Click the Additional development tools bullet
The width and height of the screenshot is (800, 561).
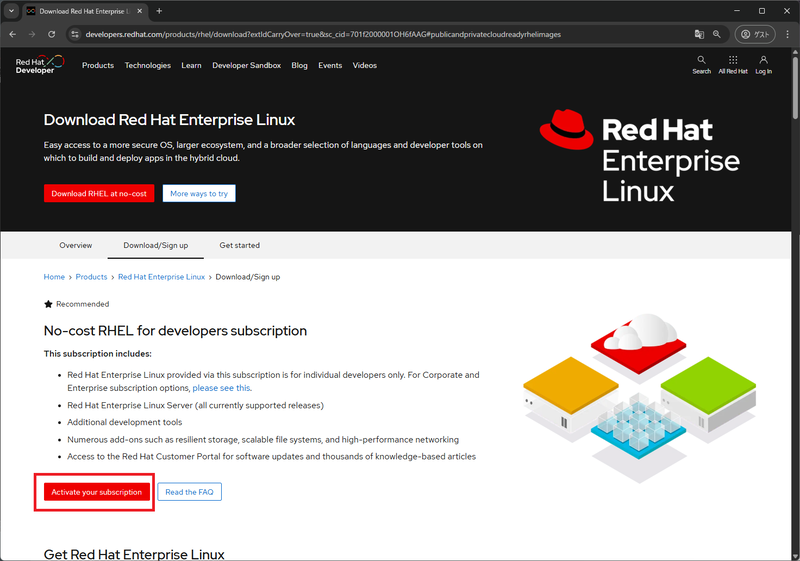coord(124,422)
